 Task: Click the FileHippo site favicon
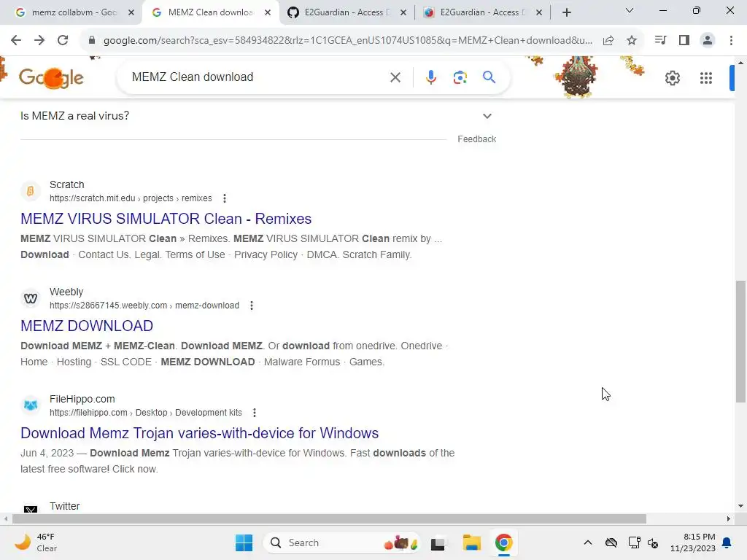[x=31, y=405]
